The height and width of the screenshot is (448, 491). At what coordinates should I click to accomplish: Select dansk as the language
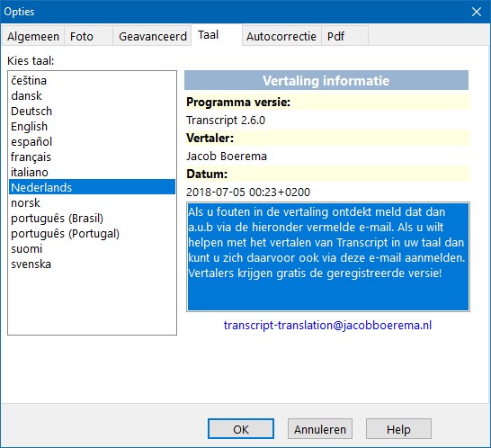[92, 96]
